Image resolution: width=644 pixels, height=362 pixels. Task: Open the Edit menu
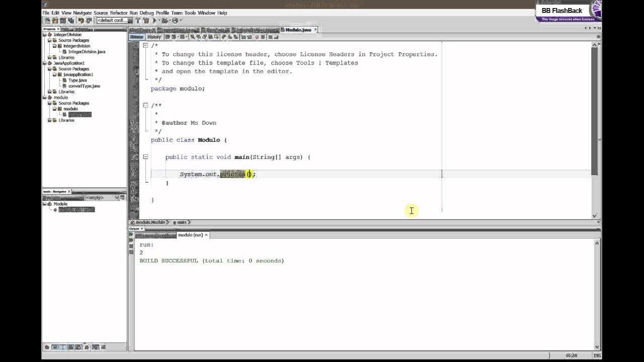[x=55, y=13]
